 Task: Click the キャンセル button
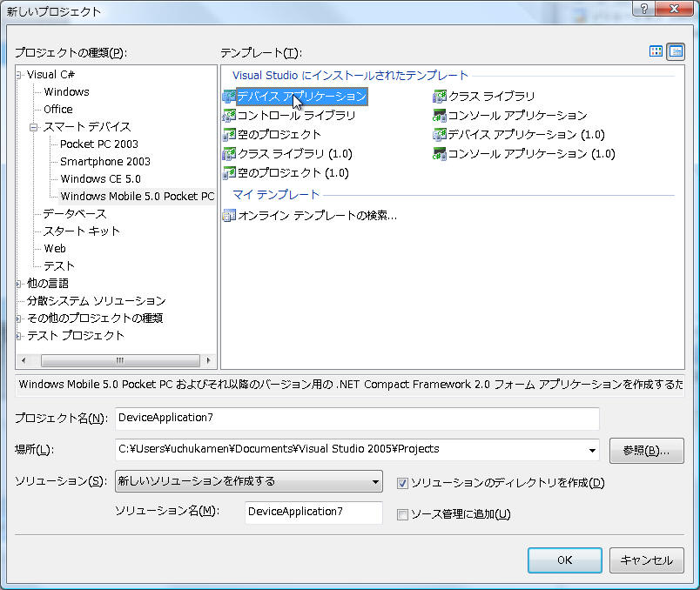646,560
